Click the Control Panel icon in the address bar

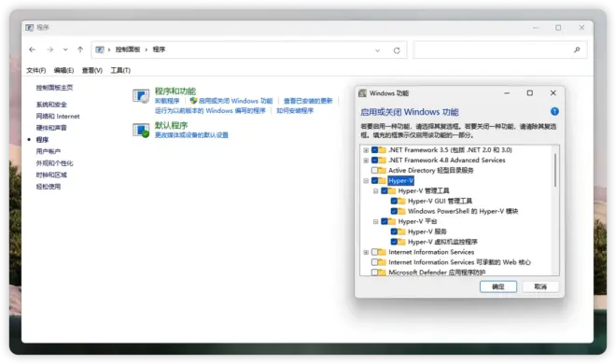coord(100,49)
